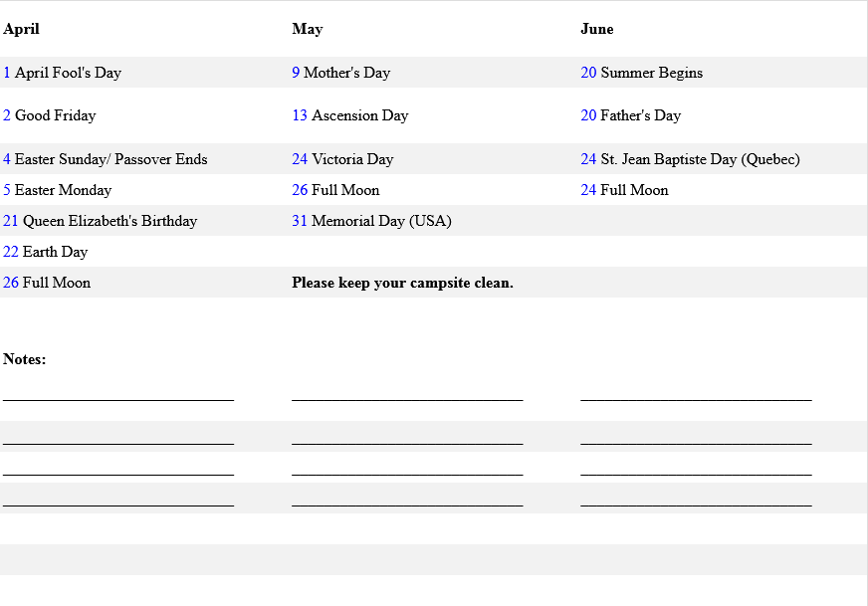The height and width of the screenshot is (606, 868).
Task: Click date 24 next to Victoria Day
Action: point(300,159)
